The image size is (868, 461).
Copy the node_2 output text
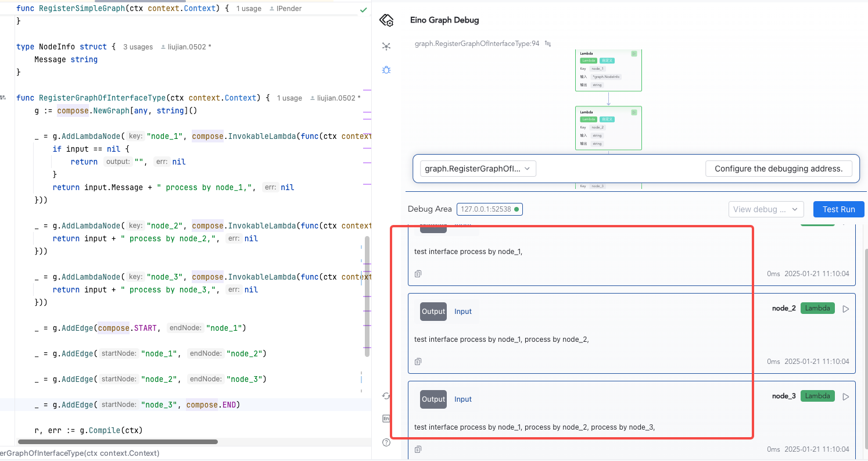click(x=418, y=362)
